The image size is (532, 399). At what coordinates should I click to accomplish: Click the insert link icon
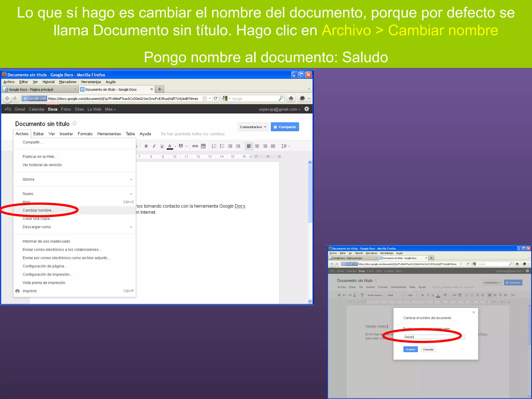coord(195,146)
